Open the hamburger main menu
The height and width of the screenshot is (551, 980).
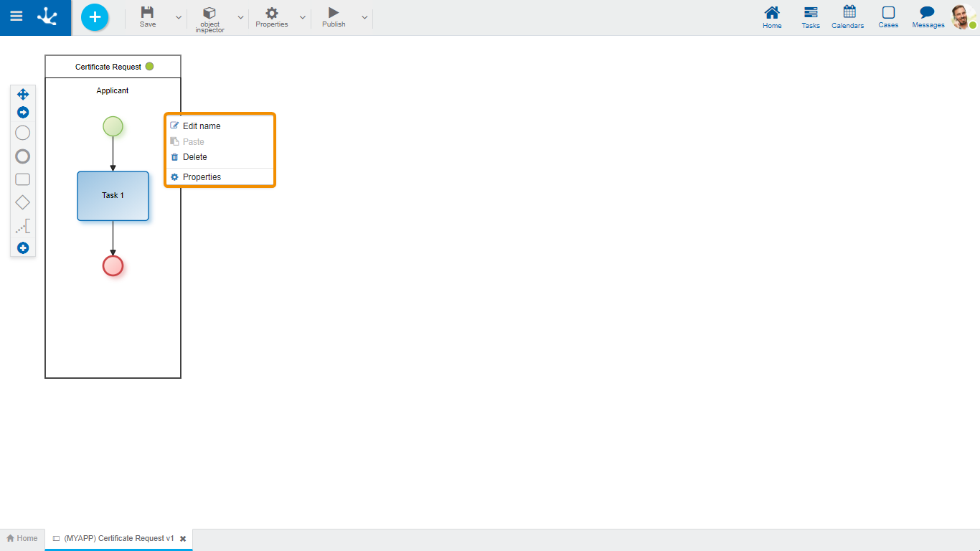click(16, 17)
